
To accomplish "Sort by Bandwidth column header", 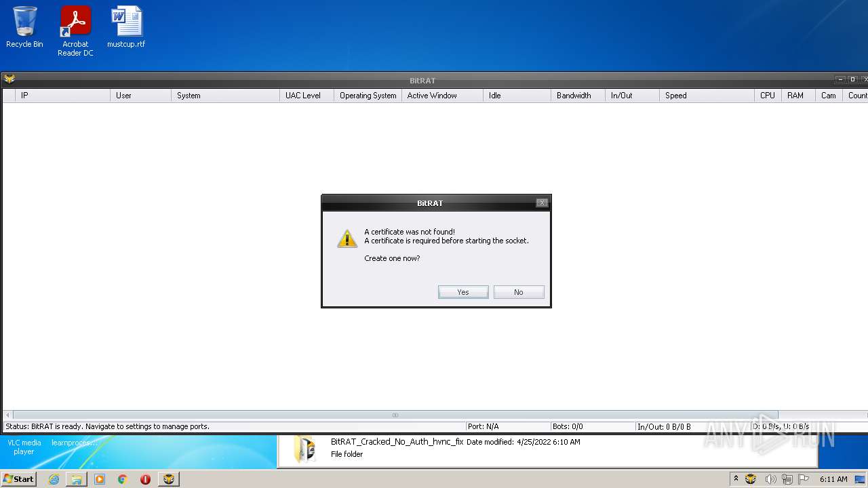I will (578, 96).
